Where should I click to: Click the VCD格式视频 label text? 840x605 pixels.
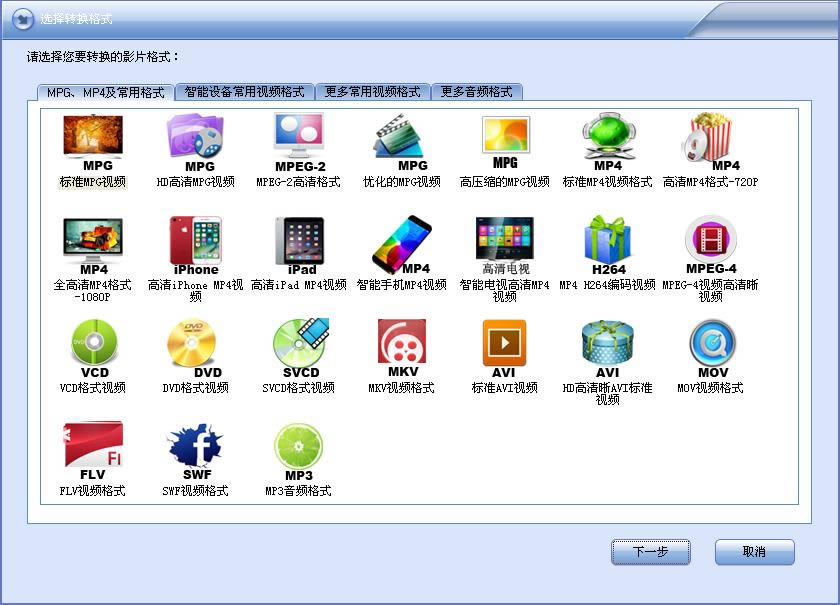(93, 388)
